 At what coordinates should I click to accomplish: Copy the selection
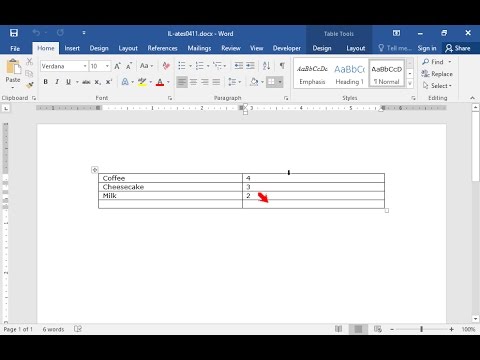29,73
